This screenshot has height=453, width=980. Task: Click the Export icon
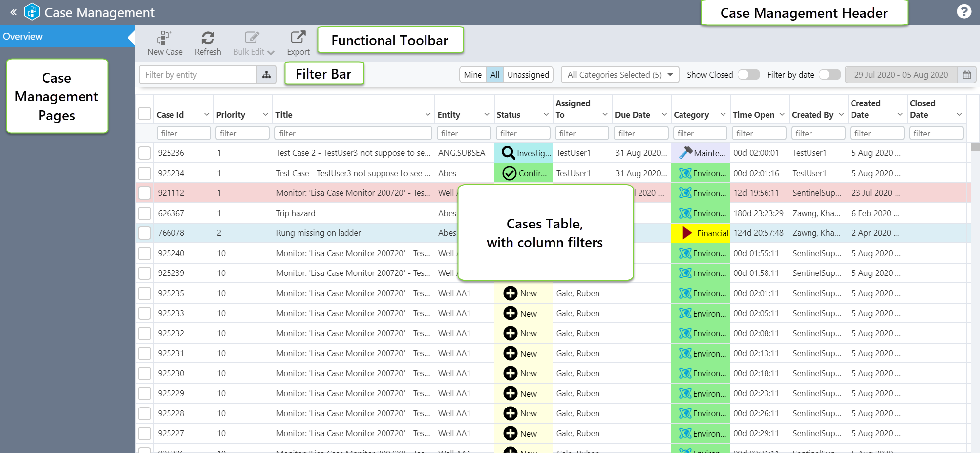click(298, 38)
